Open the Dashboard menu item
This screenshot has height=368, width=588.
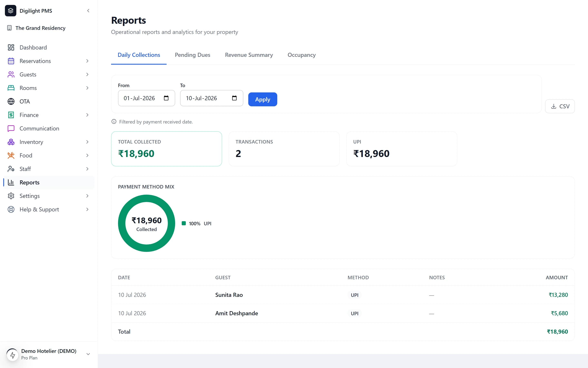[49, 47]
